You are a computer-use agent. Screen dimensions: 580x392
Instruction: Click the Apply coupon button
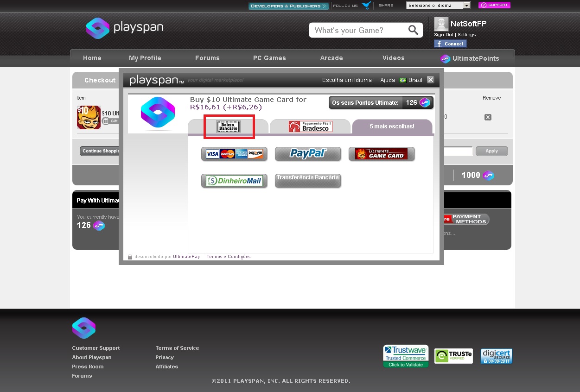(x=492, y=151)
